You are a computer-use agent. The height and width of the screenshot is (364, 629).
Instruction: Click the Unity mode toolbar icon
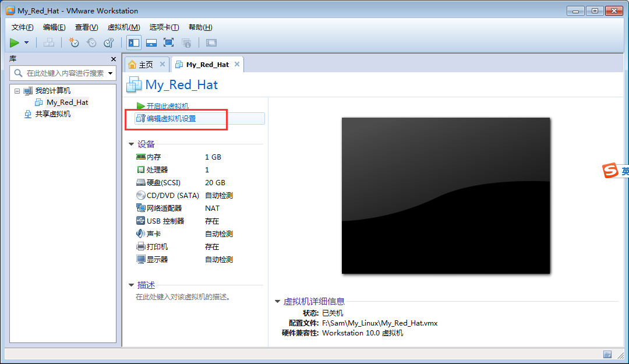pyautogui.click(x=186, y=43)
